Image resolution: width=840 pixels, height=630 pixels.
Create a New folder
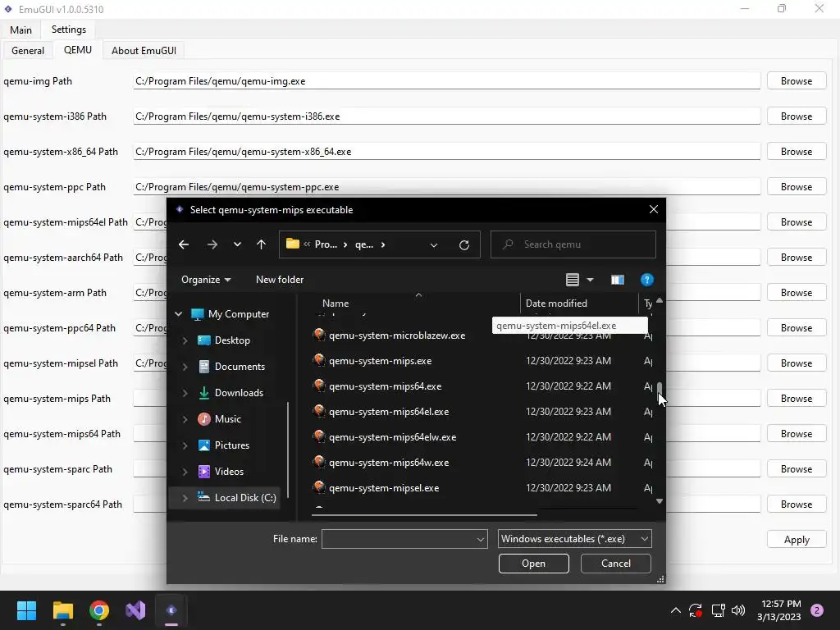pos(280,280)
